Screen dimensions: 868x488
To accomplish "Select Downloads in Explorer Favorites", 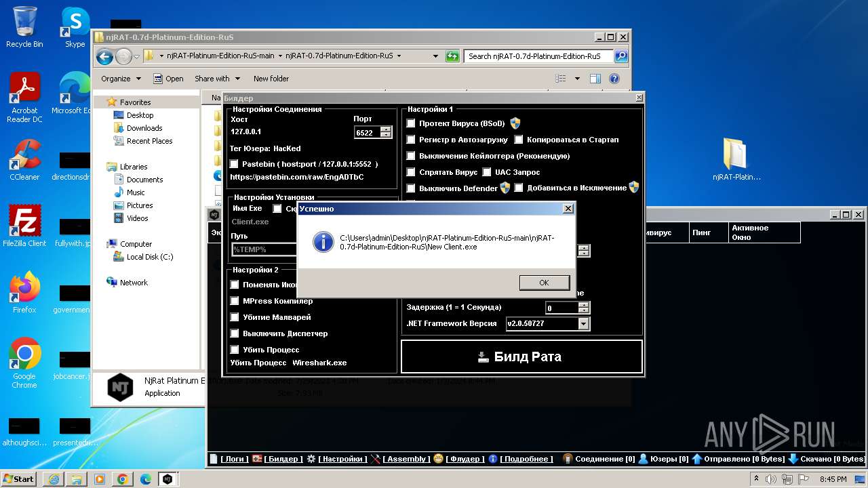I will 144,128.
